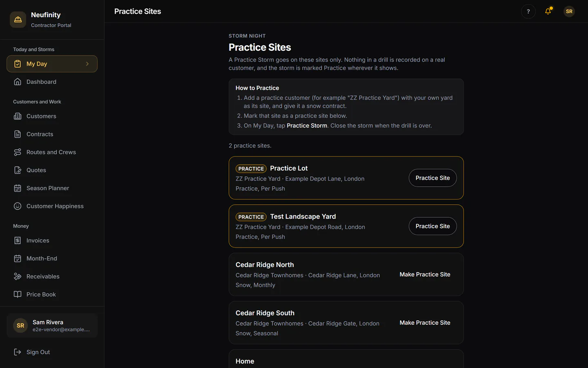Viewport: 588px width, 368px height.
Task: Make Cedar Ridge North a practice site
Action: point(425,274)
